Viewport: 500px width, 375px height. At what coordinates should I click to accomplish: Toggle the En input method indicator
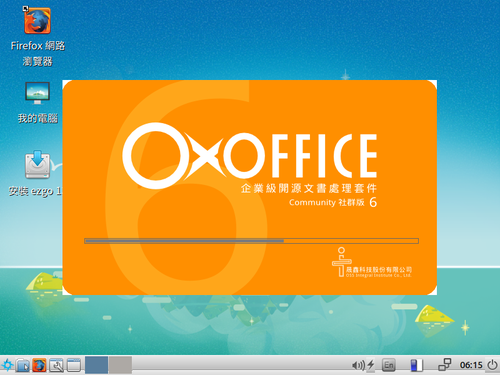[x=388, y=365]
